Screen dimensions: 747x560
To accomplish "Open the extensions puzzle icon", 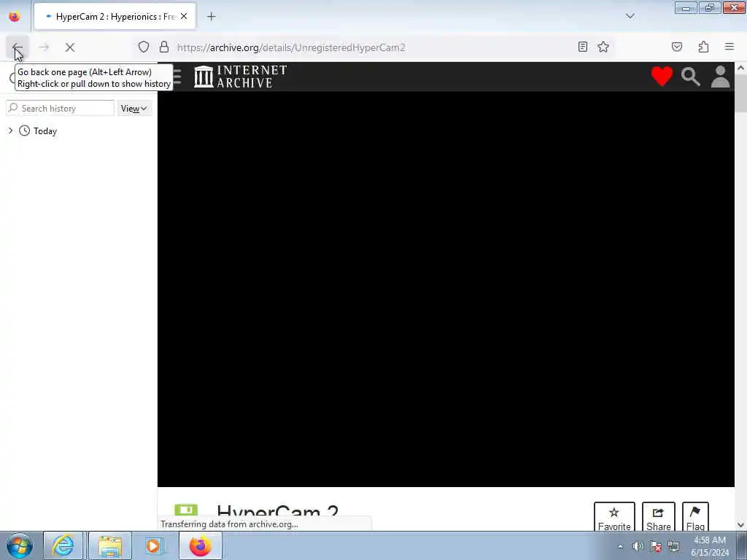I will point(703,47).
